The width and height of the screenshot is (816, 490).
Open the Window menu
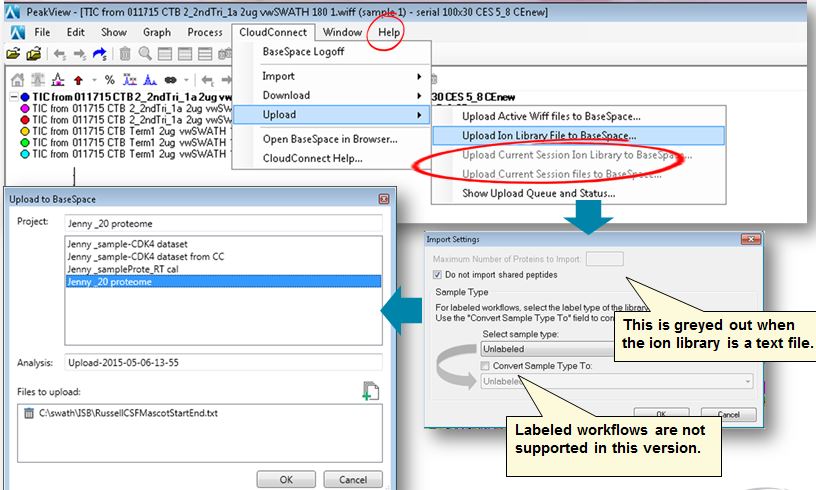tap(342, 32)
